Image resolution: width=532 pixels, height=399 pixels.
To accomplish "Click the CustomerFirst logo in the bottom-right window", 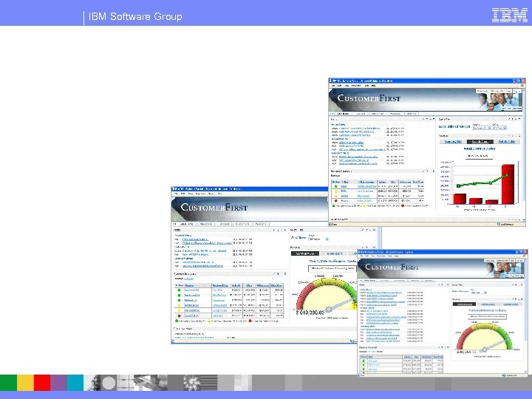I will click(x=392, y=267).
